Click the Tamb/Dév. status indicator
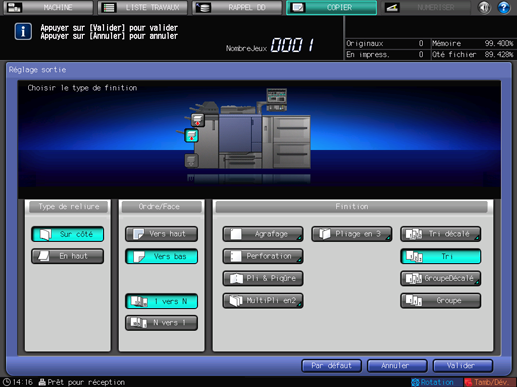 point(487,382)
